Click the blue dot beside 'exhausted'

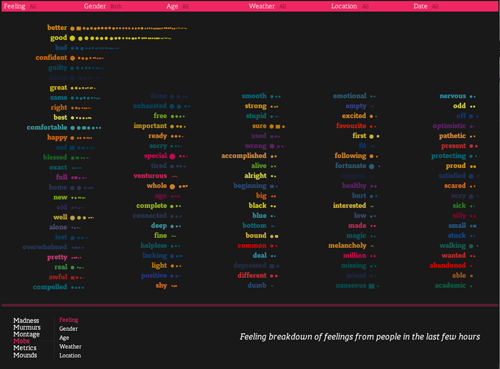[x=172, y=106]
